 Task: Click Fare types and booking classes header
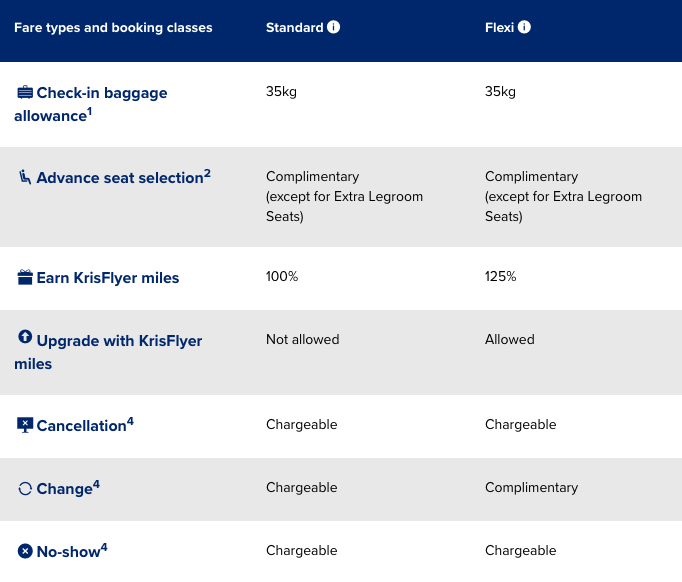(x=113, y=28)
